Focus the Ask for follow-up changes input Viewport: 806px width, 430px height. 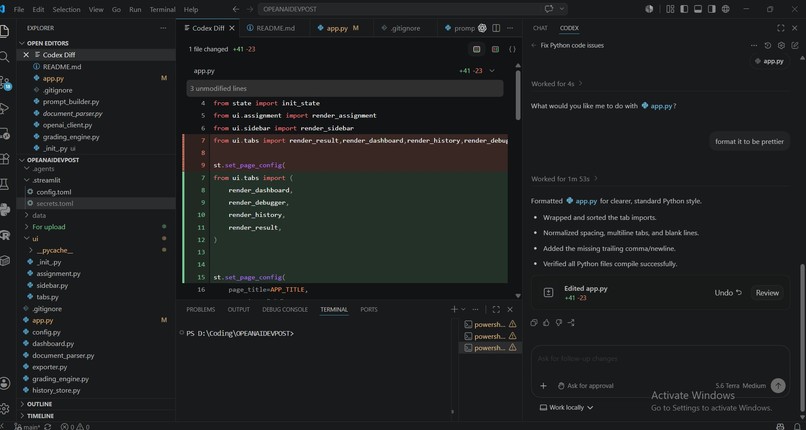(x=660, y=359)
